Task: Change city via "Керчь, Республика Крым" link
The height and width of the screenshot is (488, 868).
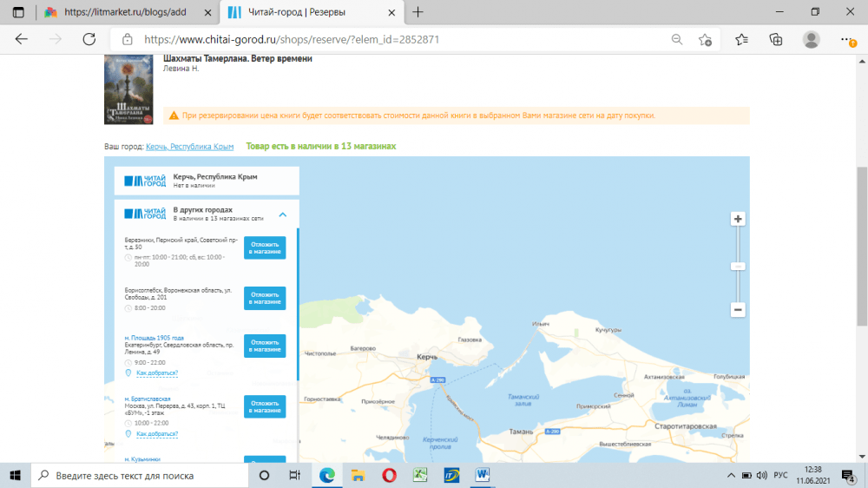Action: pos(189,147)
